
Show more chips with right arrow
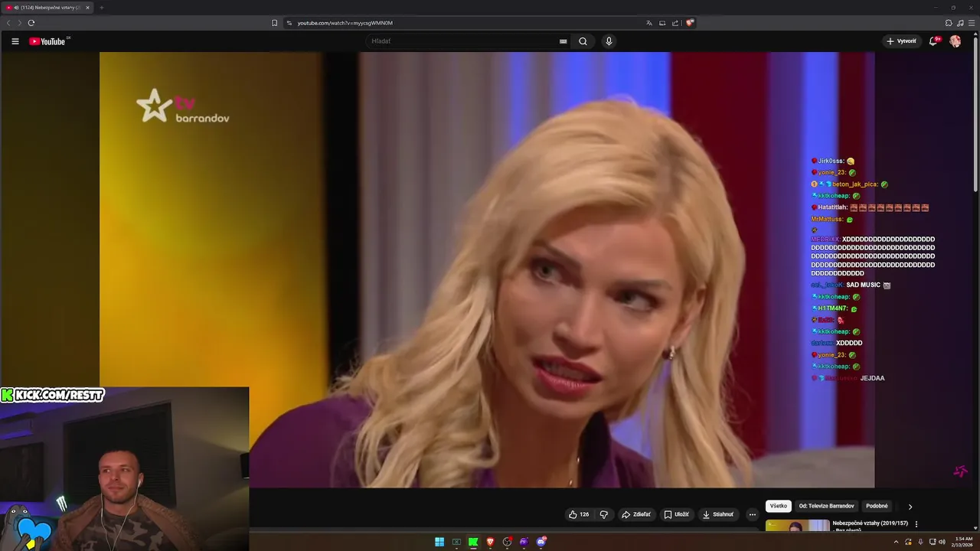(910, 507)
